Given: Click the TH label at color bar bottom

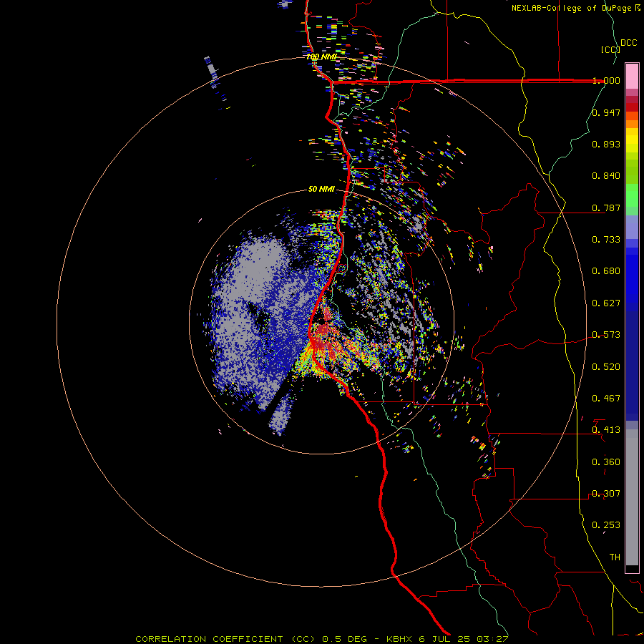Looking at the screenshot, I should tap(615, 557).
